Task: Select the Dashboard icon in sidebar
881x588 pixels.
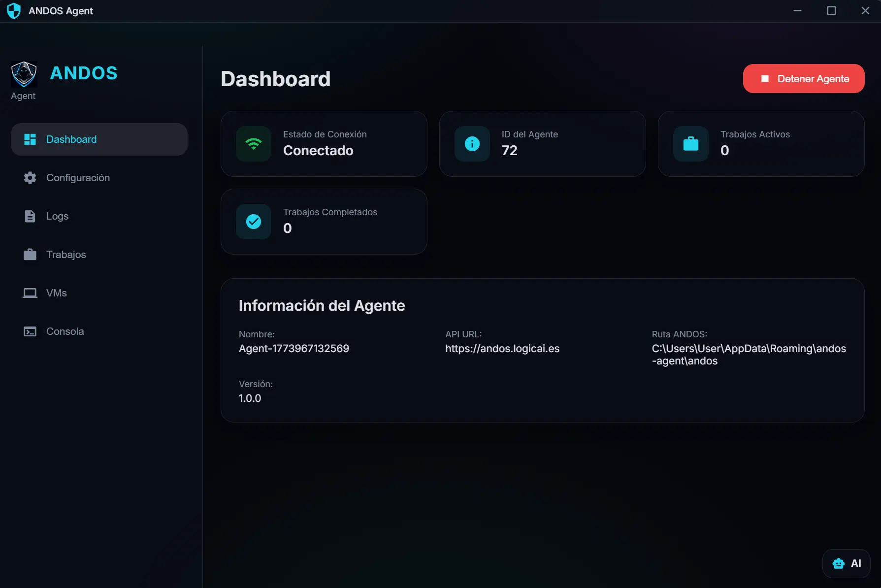Action: point(30,139)
